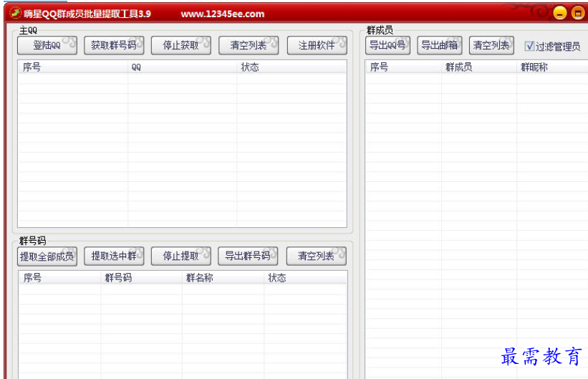588x379 pixels.
Task: Export QQ numbers with 导出QQ号
Action: (387, 45)
